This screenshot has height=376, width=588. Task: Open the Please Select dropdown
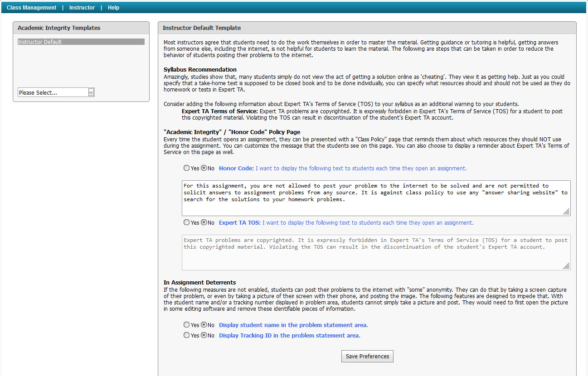[x=56, y=92]
